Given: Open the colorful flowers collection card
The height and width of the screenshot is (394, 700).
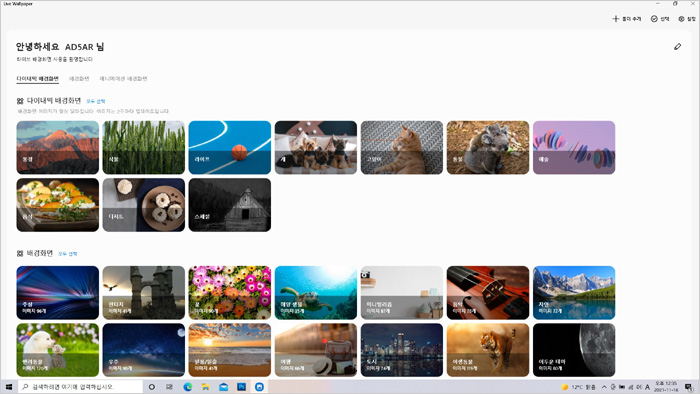Looking at the screenshot, I should (x=229, y=293).
